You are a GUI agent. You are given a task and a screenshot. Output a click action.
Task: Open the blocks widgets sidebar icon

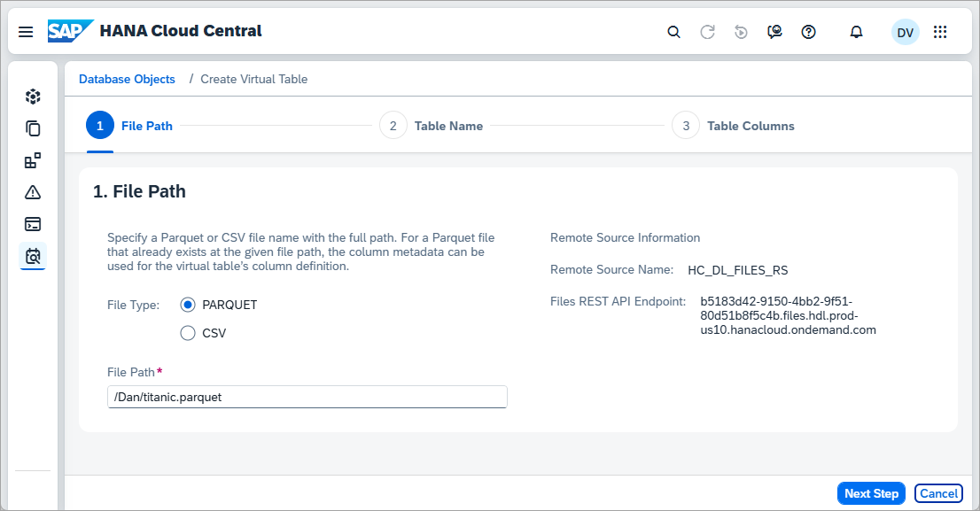(x=33, y=160)
